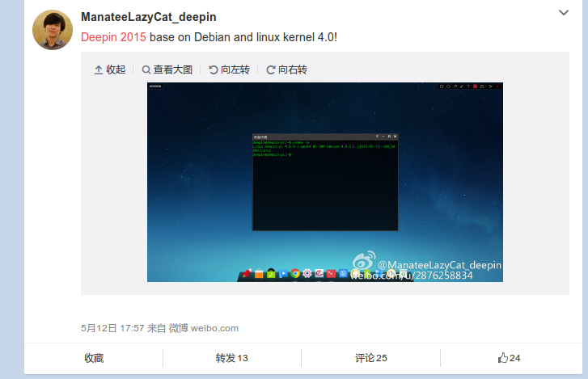
Task: Open comments via 评论 25
Action: pos(371,358)
